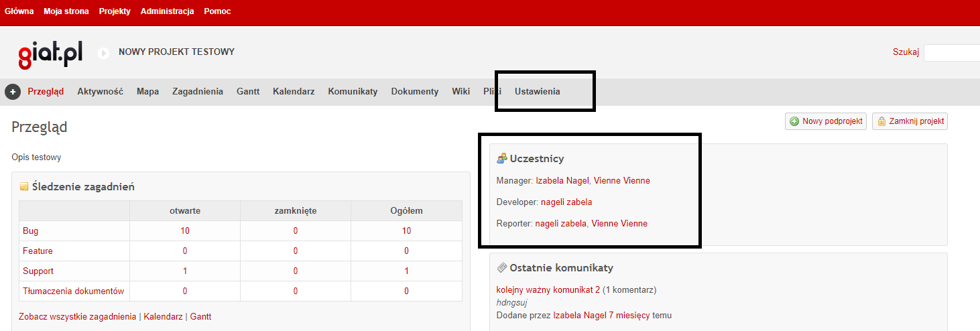Click Bug total count 10
The image size is (980, 331).
(406, 230)
